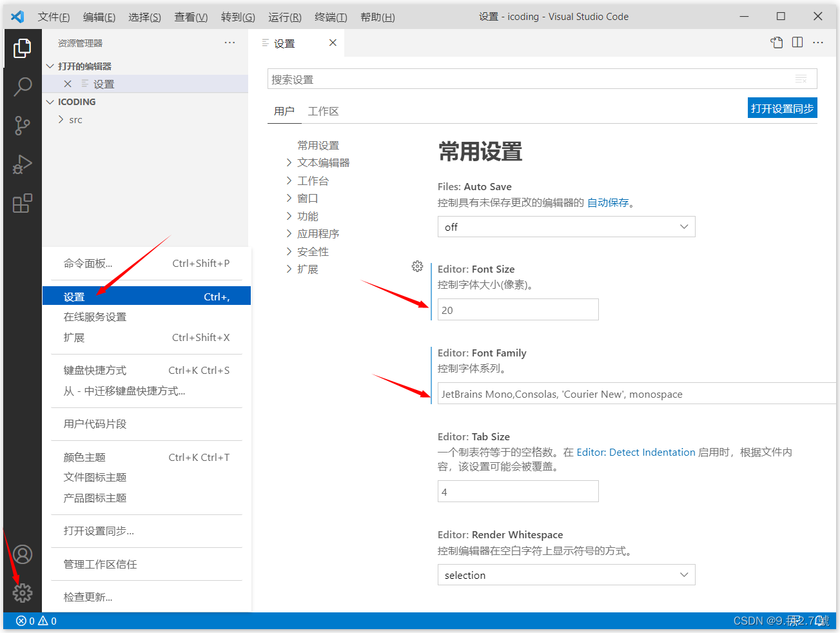
Task: Switch to the 工作区 settings tab
Action: (x=323, y=111)
